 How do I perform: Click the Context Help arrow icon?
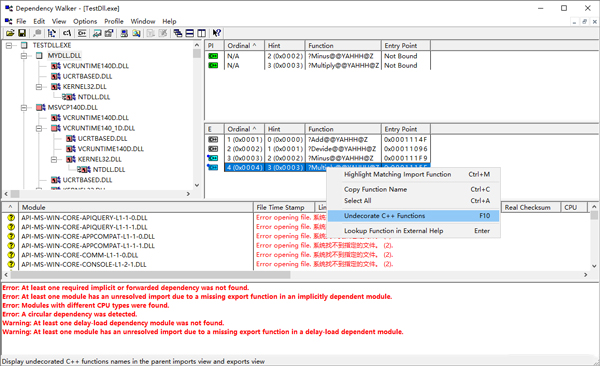(217, 33)
